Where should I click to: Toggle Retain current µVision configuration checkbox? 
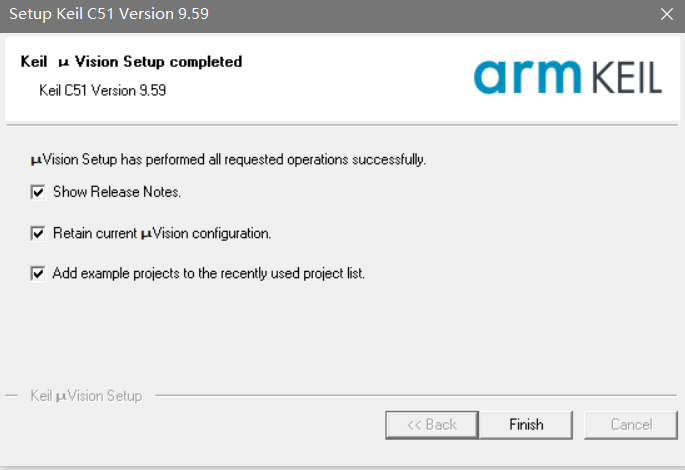pyautogui.click(x=39, y=233)
